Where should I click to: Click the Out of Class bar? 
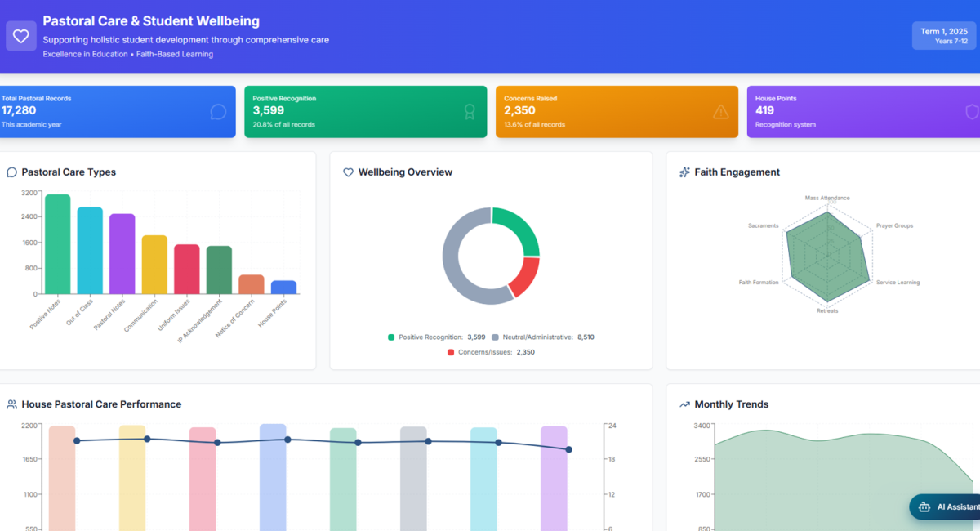(x=90, y=251)
